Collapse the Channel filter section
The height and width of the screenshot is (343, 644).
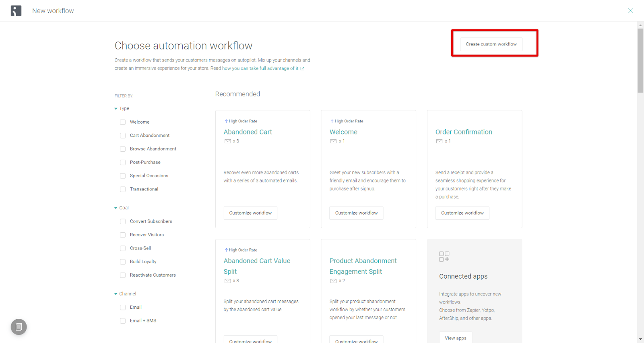pyautogui.click(x=116, y=294)
